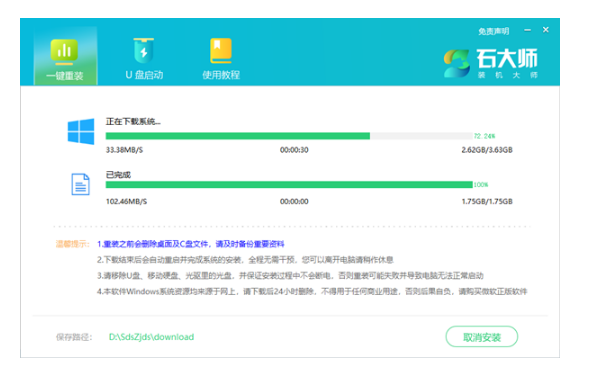Image resolution: width=599 pixels, height=372 pixels.
Task: Click the 取消安装 button
Action: 482,337
